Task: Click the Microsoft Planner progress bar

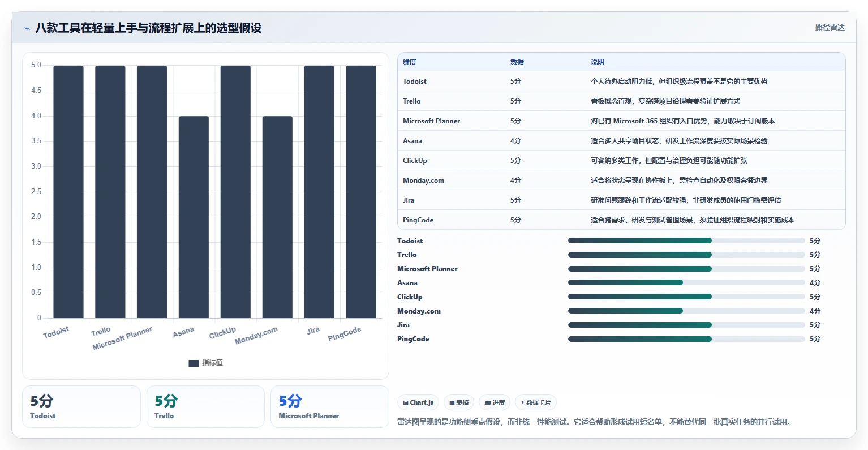Action: [686, 269]
